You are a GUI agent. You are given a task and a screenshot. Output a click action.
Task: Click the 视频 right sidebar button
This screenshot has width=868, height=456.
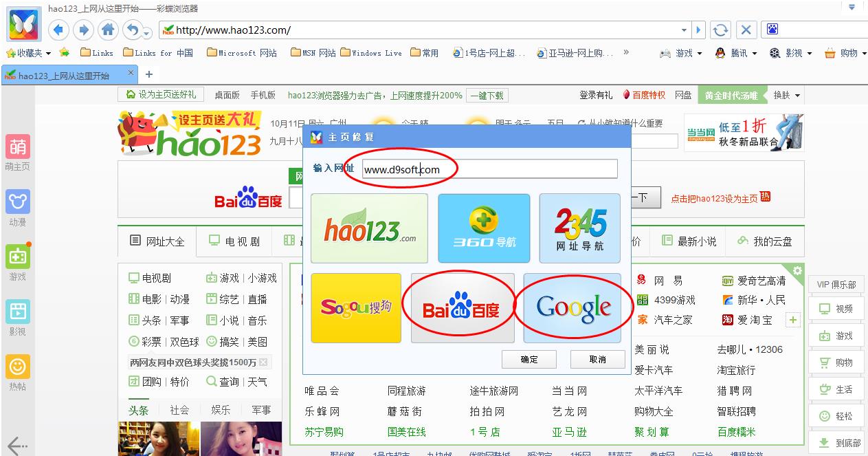836,310
